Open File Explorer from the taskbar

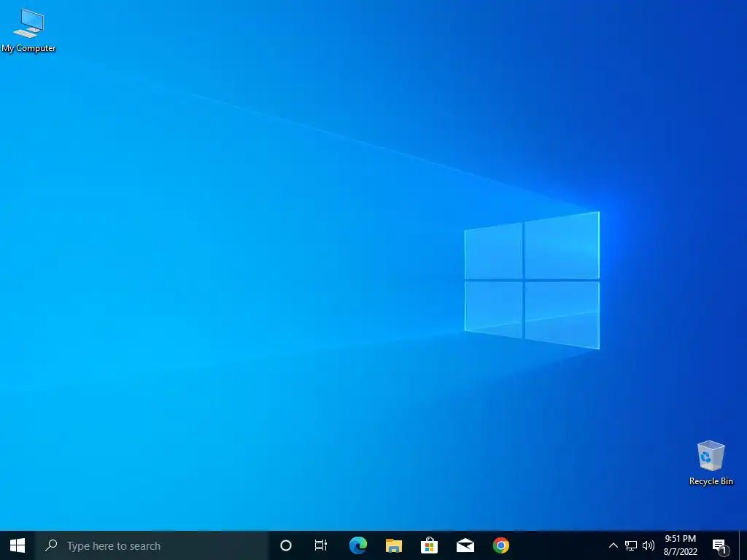pos(393,545)
